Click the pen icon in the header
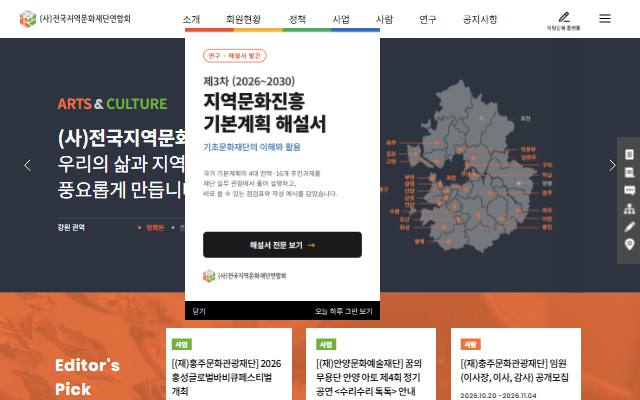This screenshot has width=640, height=400. (564, 17)
